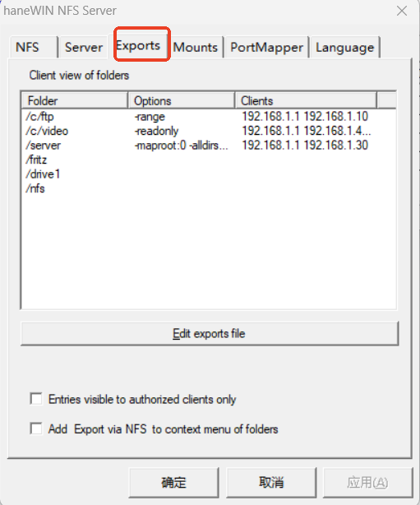Switch to the Mounts tab

(x=196, y=48)
